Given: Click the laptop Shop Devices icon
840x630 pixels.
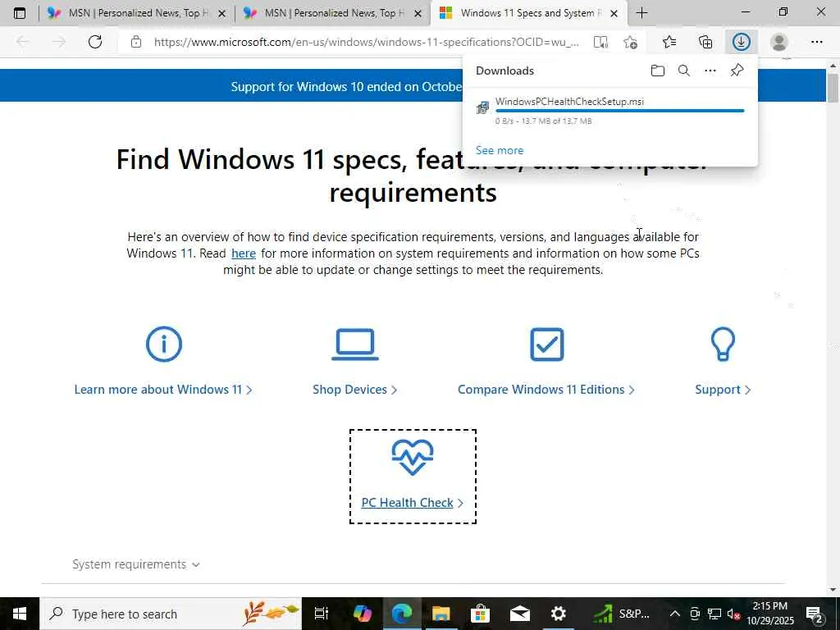Looking at the screenshot, I should [355, 344].
